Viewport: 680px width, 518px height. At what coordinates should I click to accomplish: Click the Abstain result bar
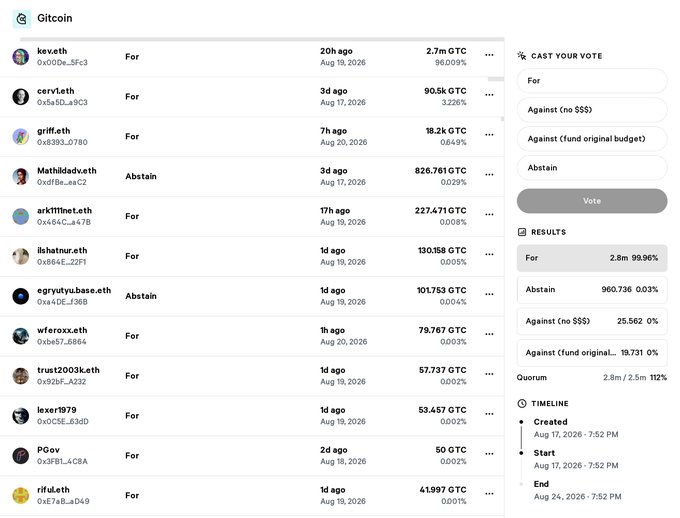coord(592,290)
